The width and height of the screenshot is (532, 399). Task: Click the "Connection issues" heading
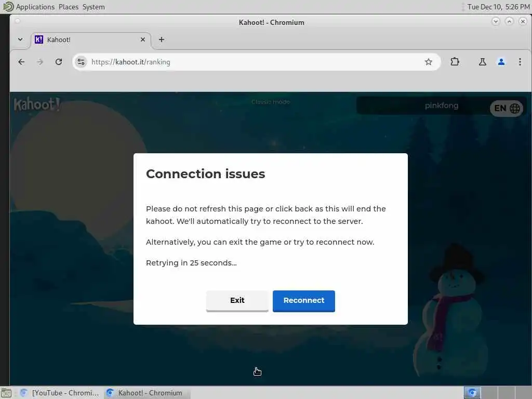[x=205, y=174]
